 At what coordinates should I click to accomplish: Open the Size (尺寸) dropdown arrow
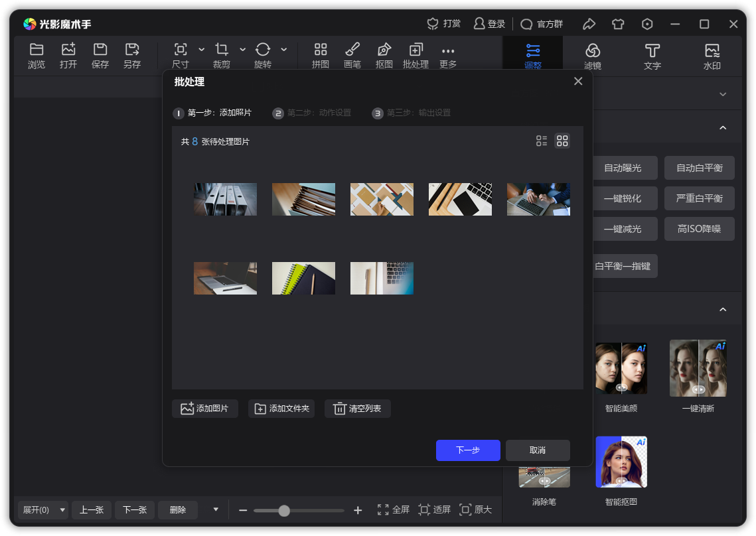click(x=202, y=50)
